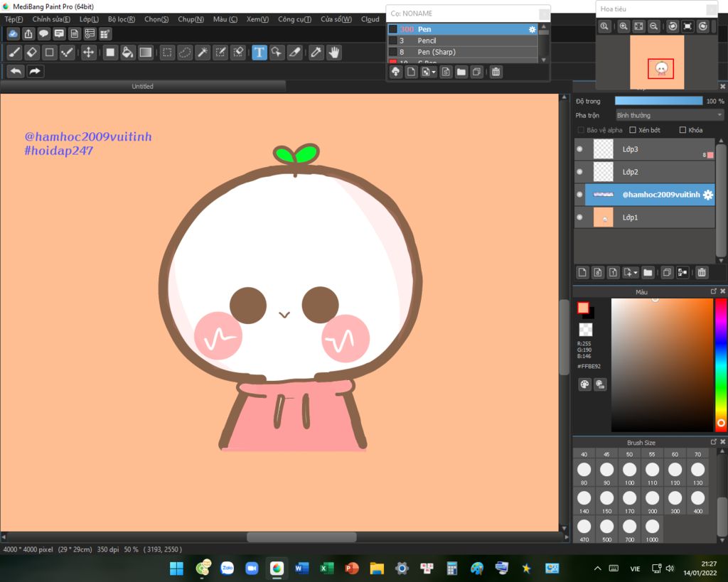Select the Eyedropper tool
The width and height of the screenshot is (728, 582).
316,53
